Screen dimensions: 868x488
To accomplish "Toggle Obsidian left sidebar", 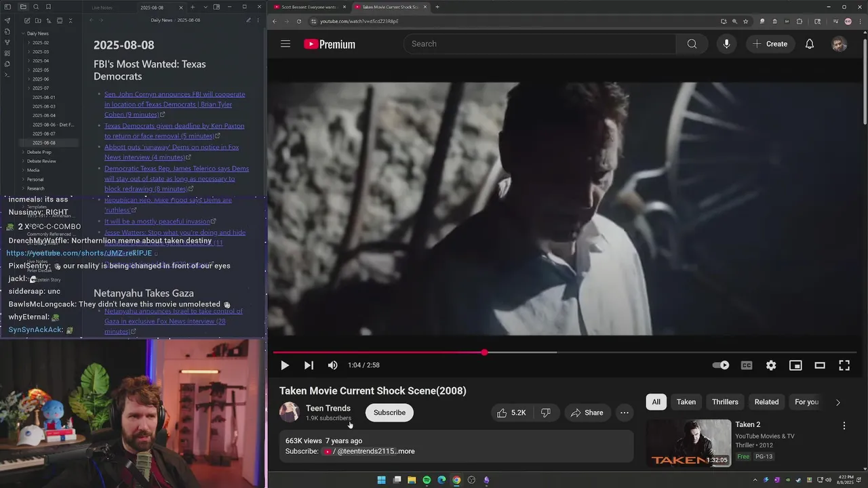I will click(x=7, y=7).
